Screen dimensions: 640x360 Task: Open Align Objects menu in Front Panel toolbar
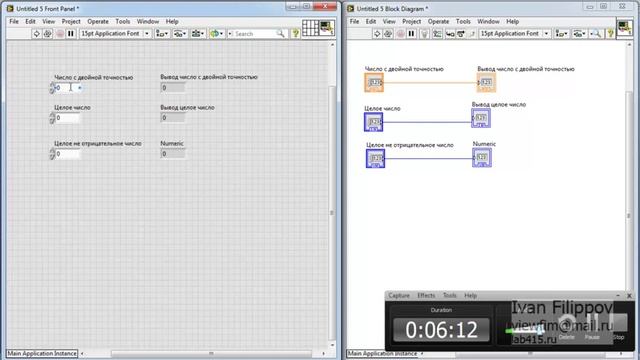tap(162, 33)
